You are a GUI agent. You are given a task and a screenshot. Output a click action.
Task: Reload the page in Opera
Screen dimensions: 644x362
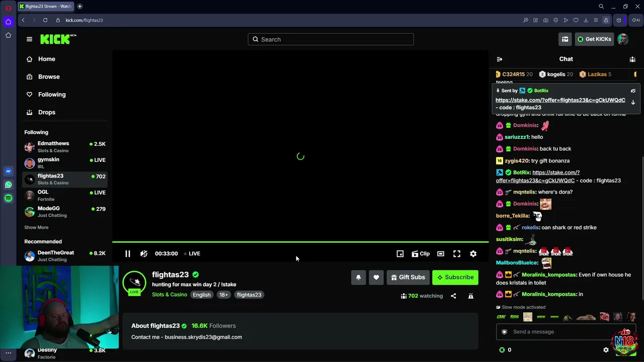(45, 20)
